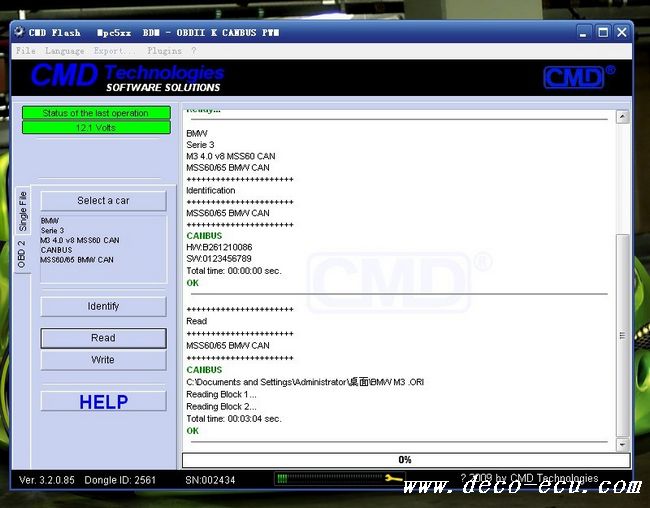Maximize the CMD Flash window
The image size is (650, 508).
[603, 32]
